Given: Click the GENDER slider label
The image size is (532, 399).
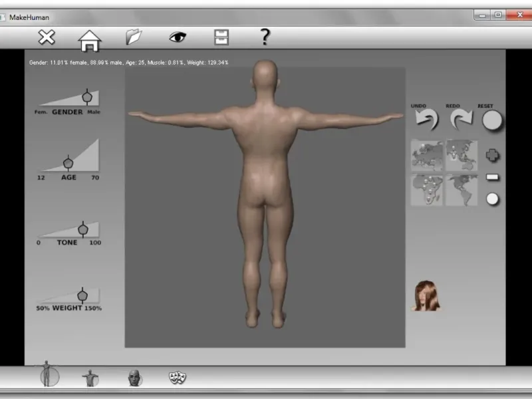Looking at the screenshot, I should [67, 112].
